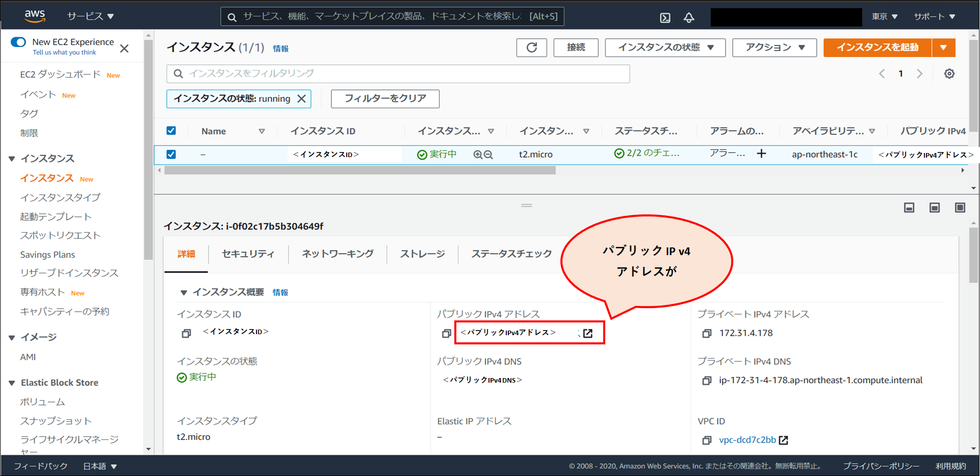Copy the VPC ID
Image resolution: width=980 pixels, height=476 pixels.
tap(707, 440)
